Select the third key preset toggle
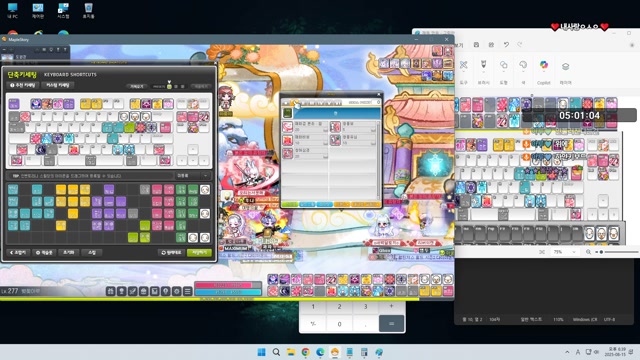 182,87
